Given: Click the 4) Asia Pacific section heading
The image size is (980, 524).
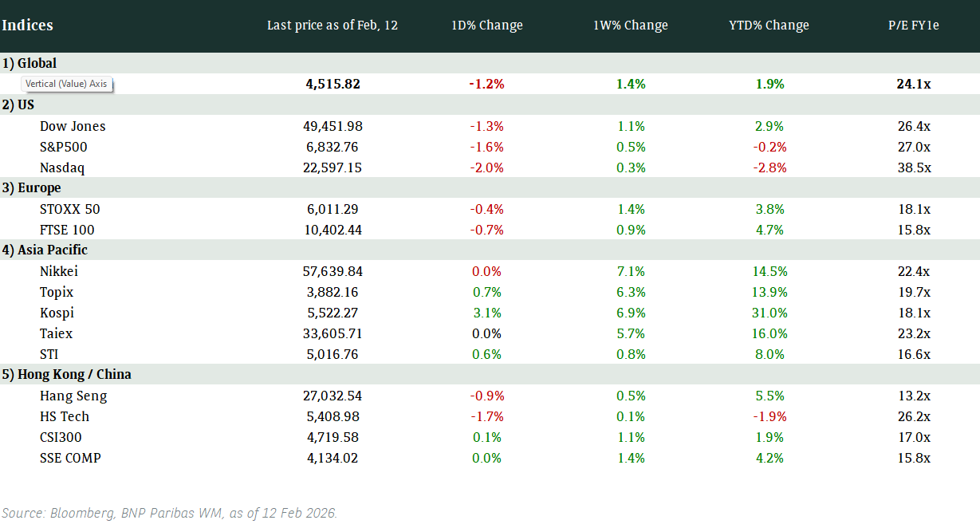Looking at the screenshot, I should tap(45, 250).
